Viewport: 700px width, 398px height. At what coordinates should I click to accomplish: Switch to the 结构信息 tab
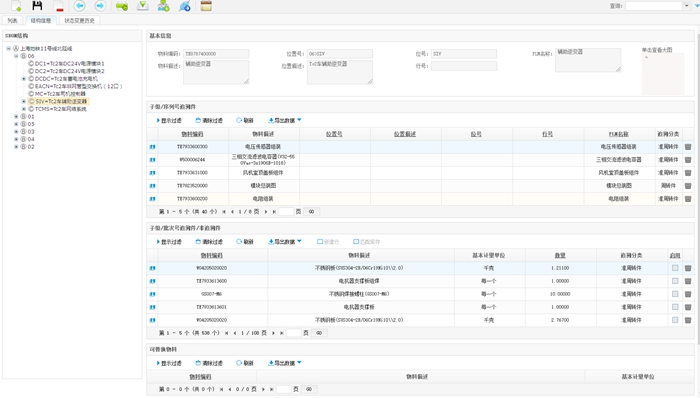point(41,21)
